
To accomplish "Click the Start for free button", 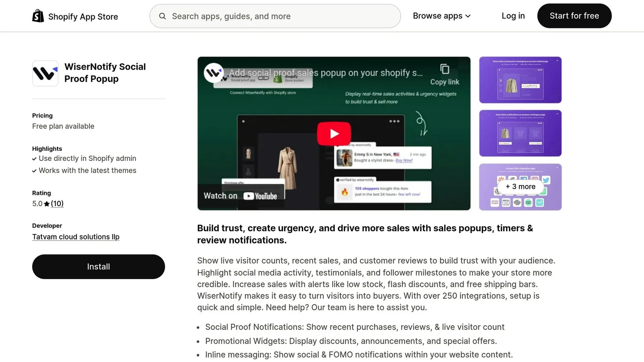I will [574, 16].
